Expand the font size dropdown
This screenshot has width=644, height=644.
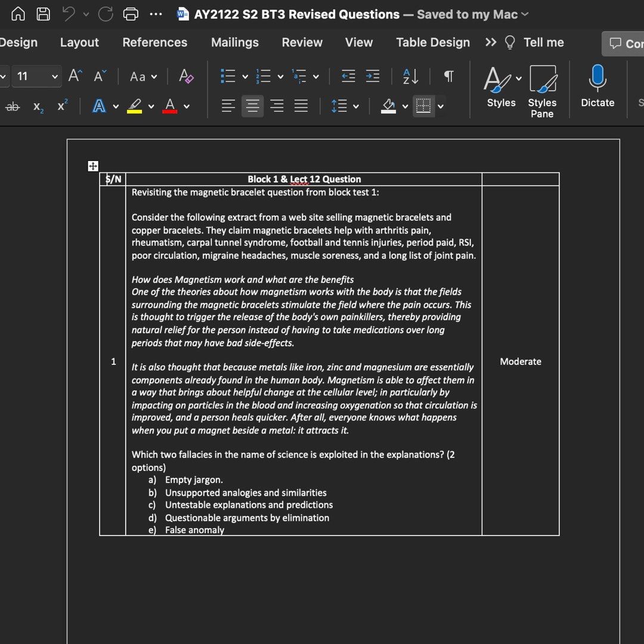tap(55, 76)
